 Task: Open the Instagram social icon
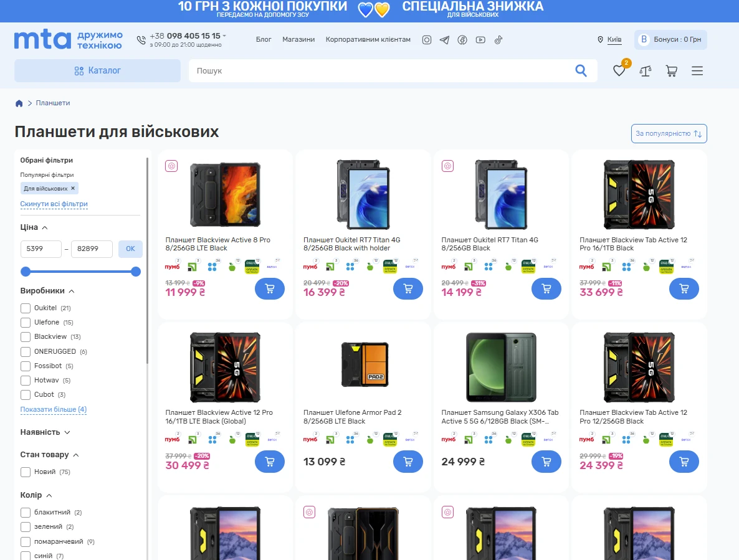(x=427, y=40)
